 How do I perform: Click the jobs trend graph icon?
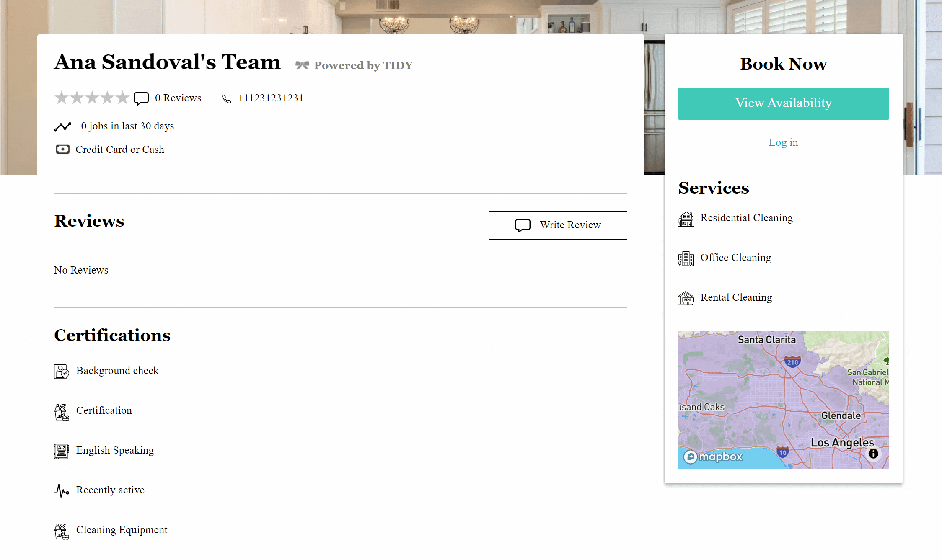click(62, 126)
